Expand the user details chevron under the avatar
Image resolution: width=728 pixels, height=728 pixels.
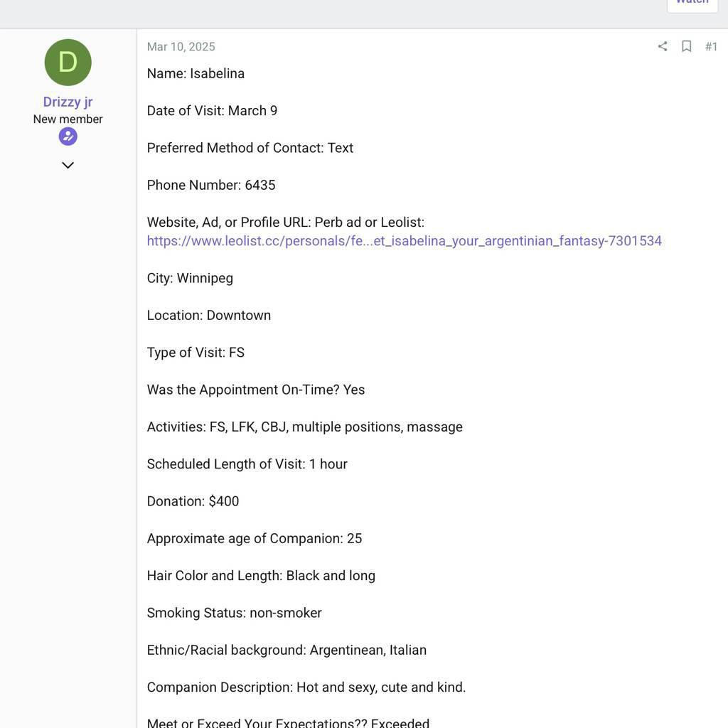pos(68,166)
